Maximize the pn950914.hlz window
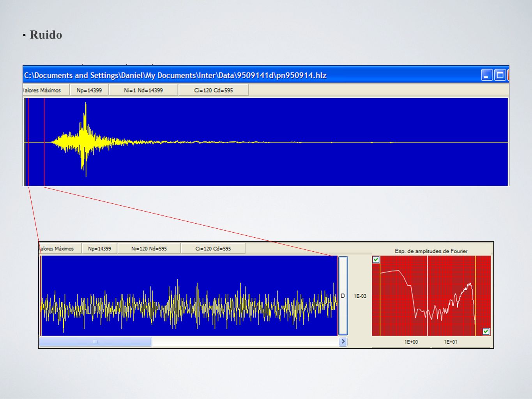 coord(500,75)
